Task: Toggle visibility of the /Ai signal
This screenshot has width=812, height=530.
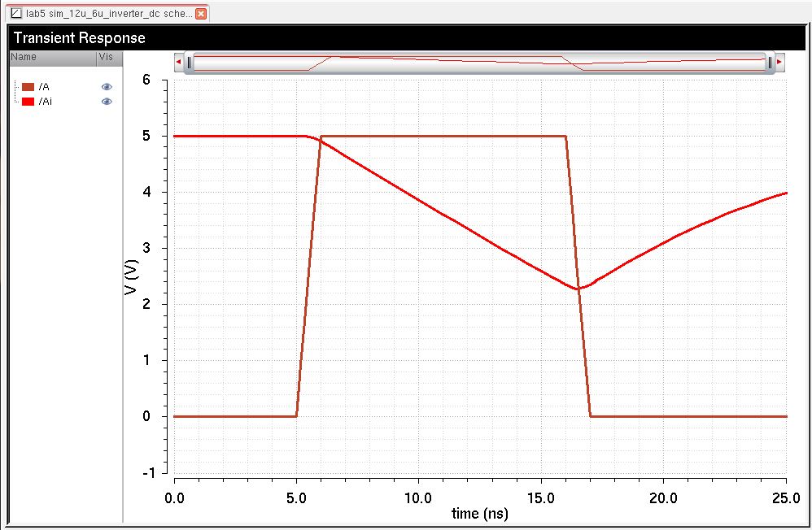Action: pyautogui.click(x=107, y=102)
